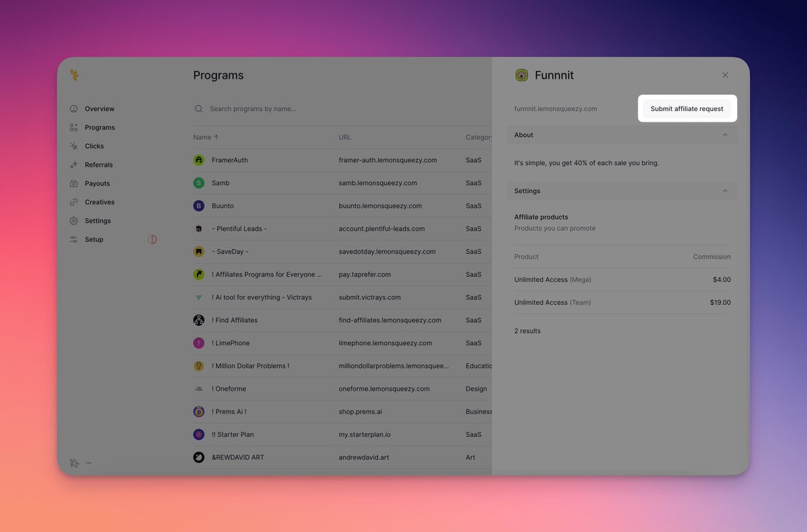Select the Buunto program name
Image resolution: width=807 pixels, height=532 pixels.
[x=223, y=206]
